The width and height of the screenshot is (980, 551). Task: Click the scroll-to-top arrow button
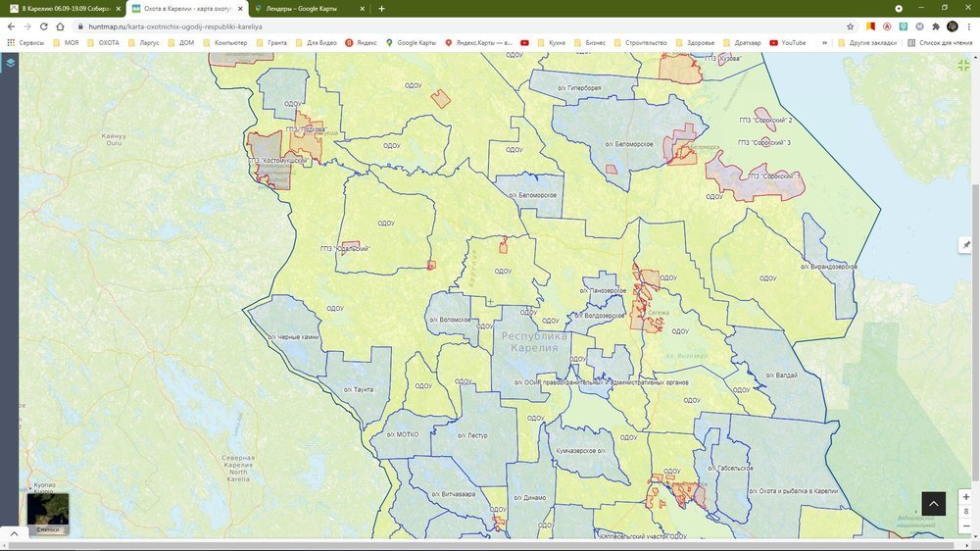click(933, 503)
